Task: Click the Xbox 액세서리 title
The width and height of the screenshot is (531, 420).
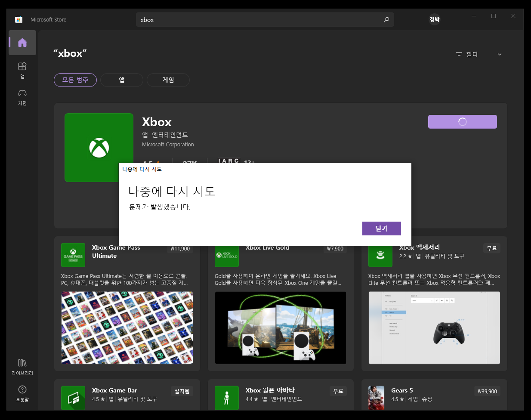Action: (420, 247)
